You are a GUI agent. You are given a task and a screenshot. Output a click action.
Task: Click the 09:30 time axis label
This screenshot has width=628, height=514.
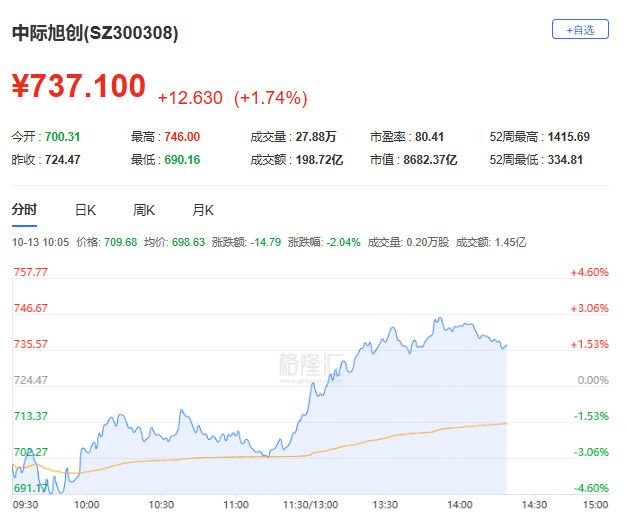[x=26, y=504]
